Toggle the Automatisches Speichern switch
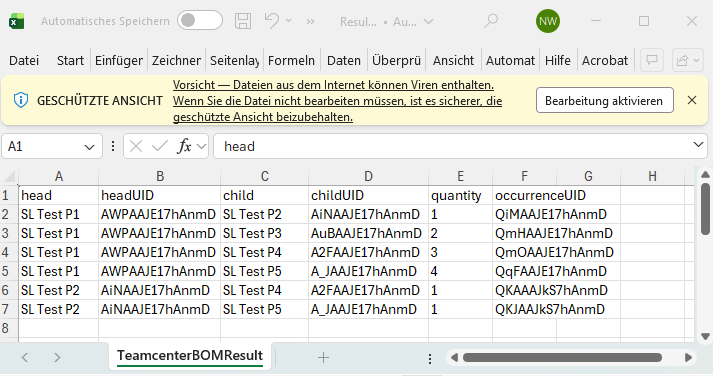 (x=200, y=20)
